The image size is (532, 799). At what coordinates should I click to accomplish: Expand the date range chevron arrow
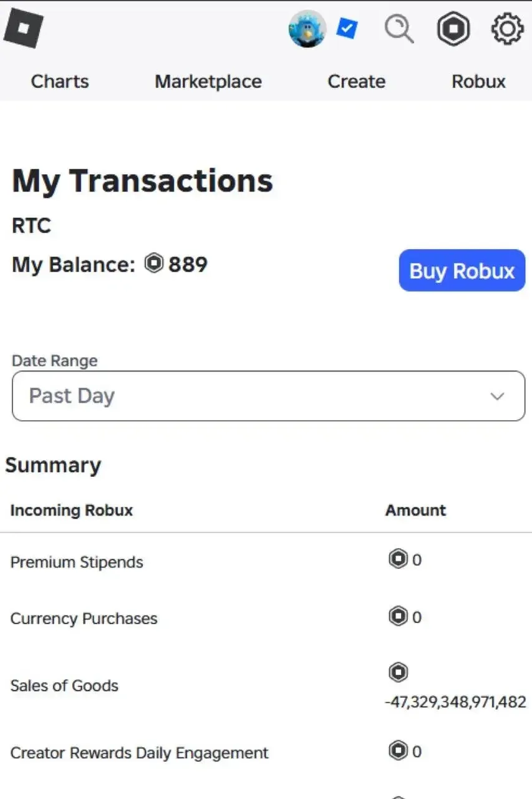497,396
